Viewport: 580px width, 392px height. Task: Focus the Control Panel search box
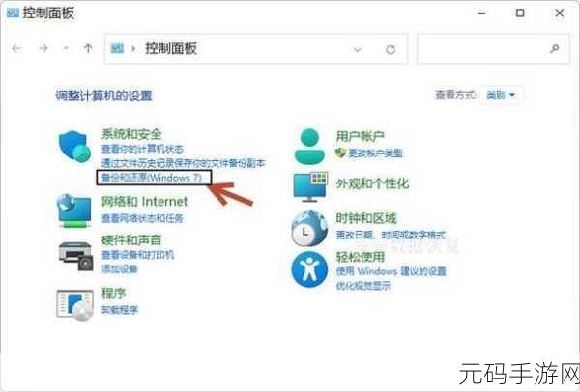(x=493, y=49)
